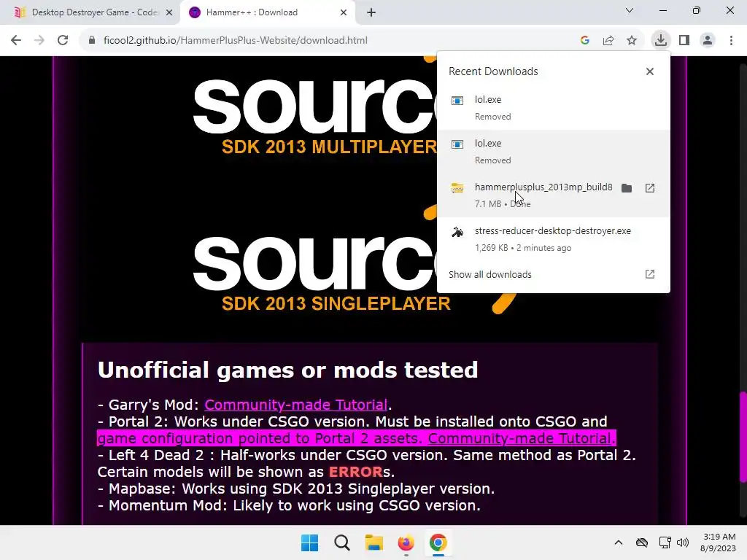Open a new browser tab
This screenshot has width=747, height=560.
click(x=371, y=13)
